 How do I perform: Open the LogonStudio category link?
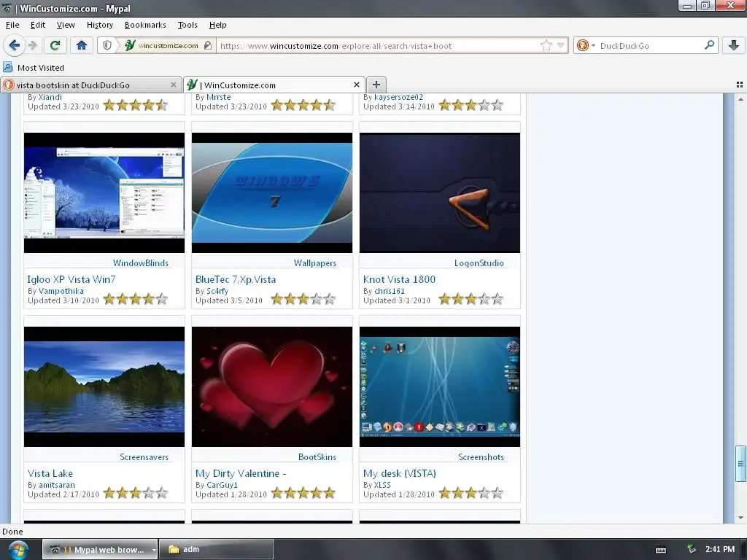479,262
